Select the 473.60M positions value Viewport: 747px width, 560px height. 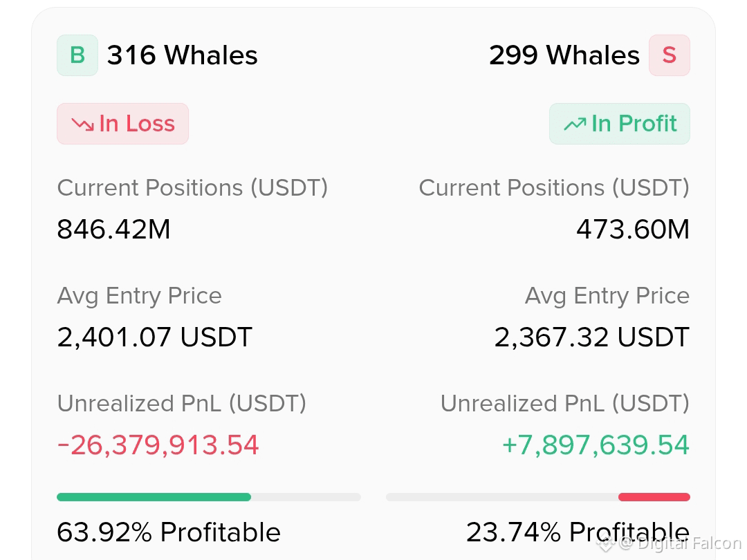pyautogui.click(x=633, y=230)
